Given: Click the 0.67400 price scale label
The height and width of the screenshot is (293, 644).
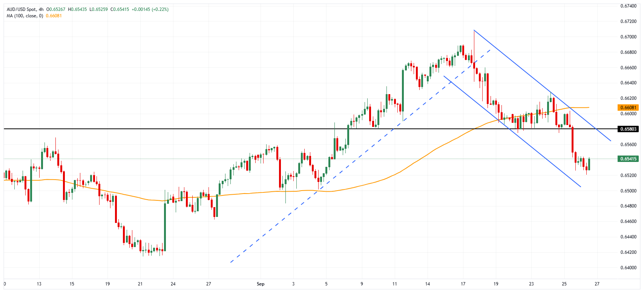Looking at the screenshot, I should click(628, 6).
